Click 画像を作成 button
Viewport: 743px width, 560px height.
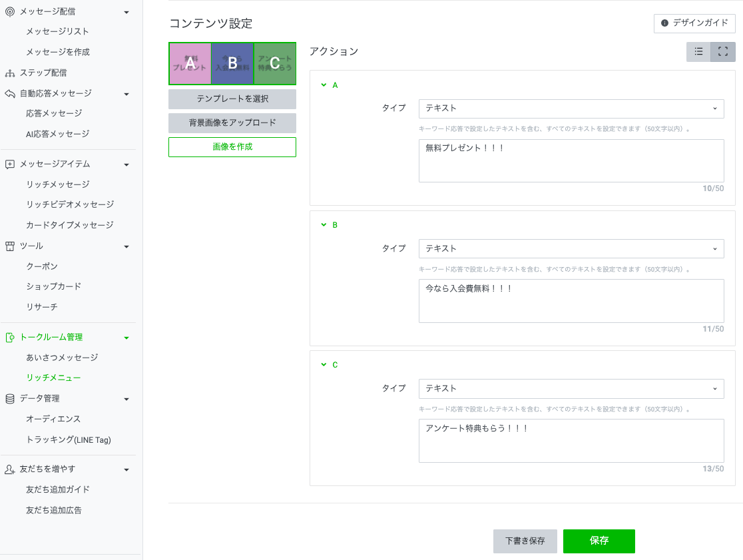232,147
